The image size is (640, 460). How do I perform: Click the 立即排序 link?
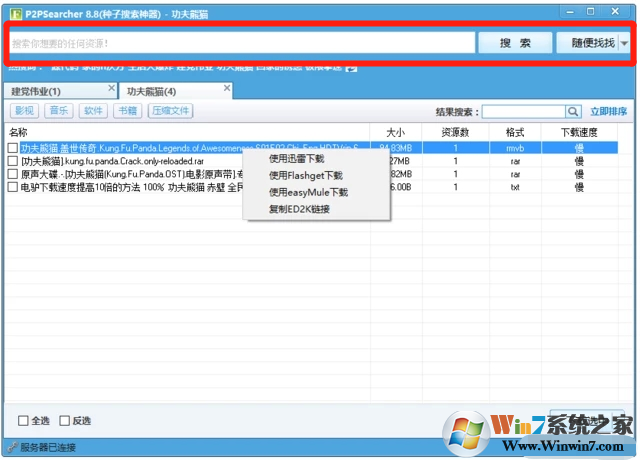click(608, 111)
